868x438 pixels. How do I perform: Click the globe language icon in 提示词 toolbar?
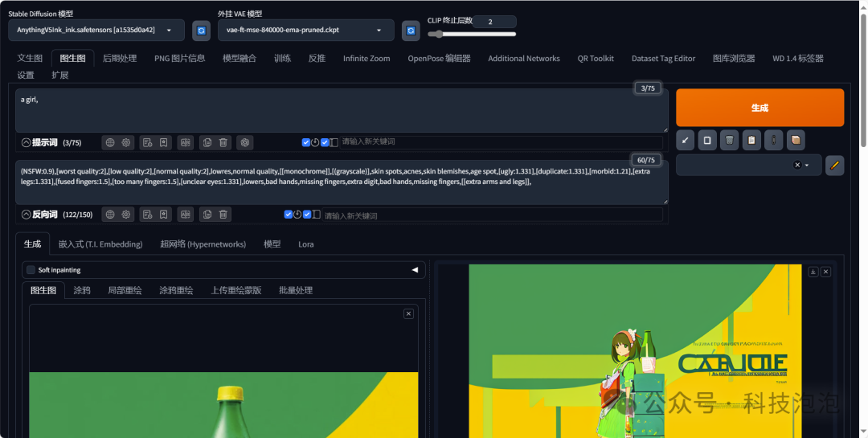click(110, 142)
